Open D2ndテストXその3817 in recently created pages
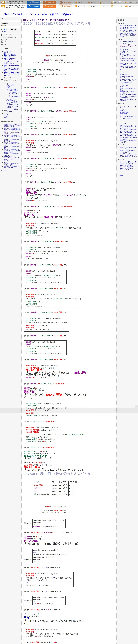Viewport: 138px width, 644px height. pyautogui.click(x=11, y=140)
